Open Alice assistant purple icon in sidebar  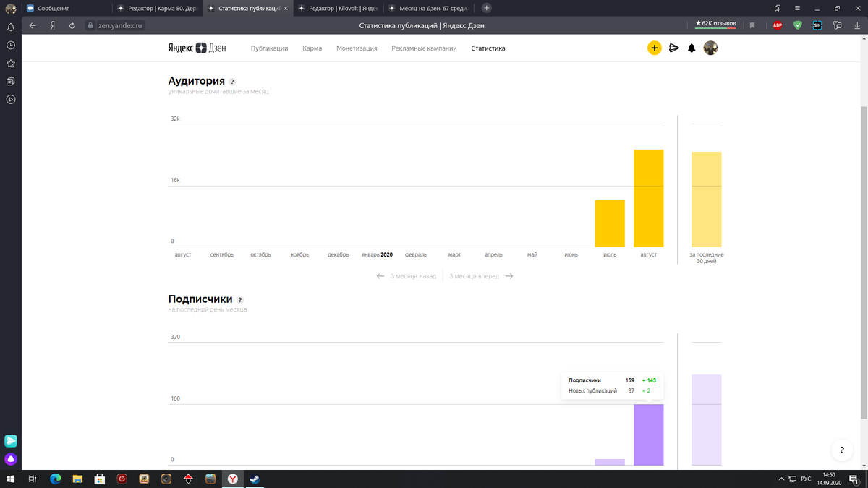coord(11,459)
